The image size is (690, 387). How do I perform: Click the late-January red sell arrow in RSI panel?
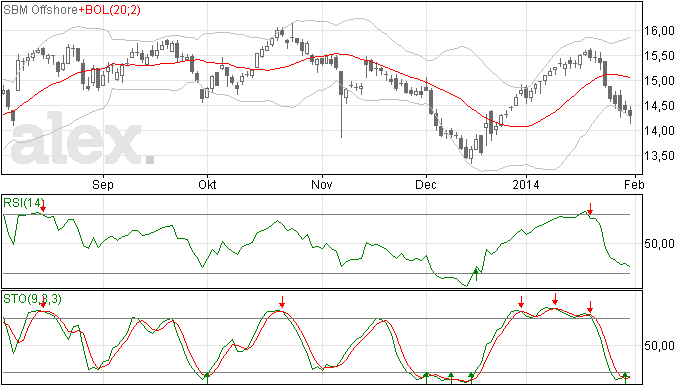click(x=590, y=209)
